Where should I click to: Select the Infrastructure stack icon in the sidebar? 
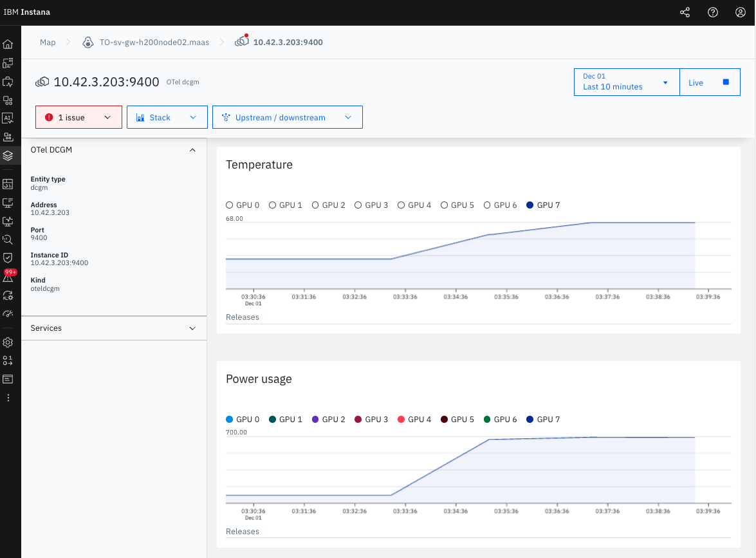coord(8,155)
